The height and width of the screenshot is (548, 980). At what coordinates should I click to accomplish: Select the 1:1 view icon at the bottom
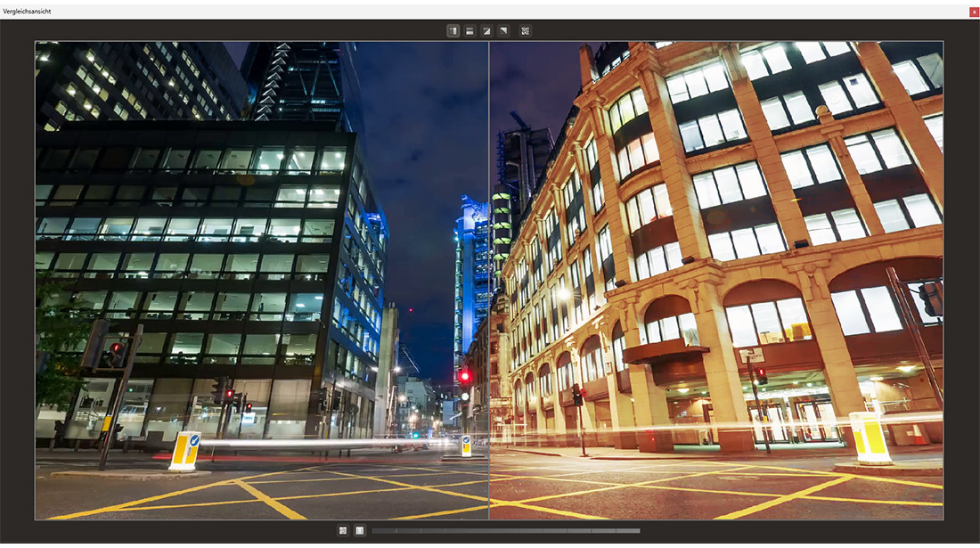coord(359,529)
